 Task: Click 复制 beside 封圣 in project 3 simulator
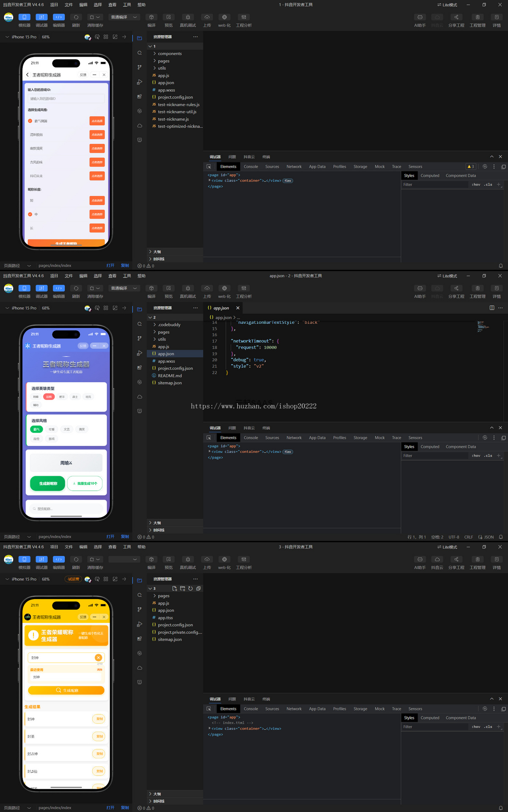99,737
